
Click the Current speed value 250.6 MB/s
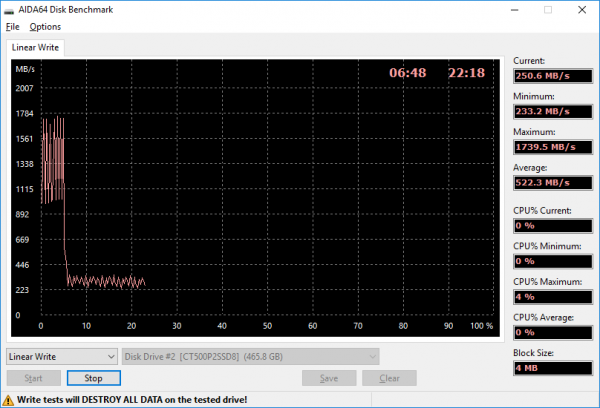click(553, 76)
